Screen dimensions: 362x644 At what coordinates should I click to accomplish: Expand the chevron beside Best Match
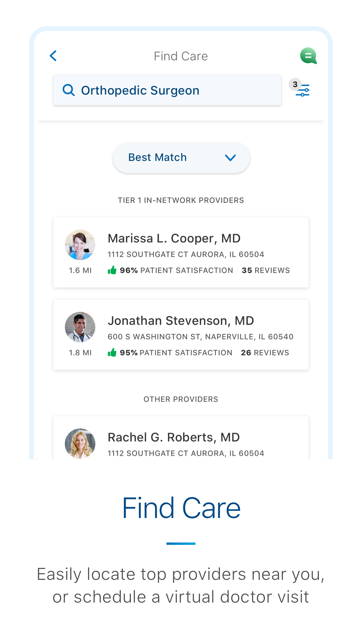(x=230, y=158)
